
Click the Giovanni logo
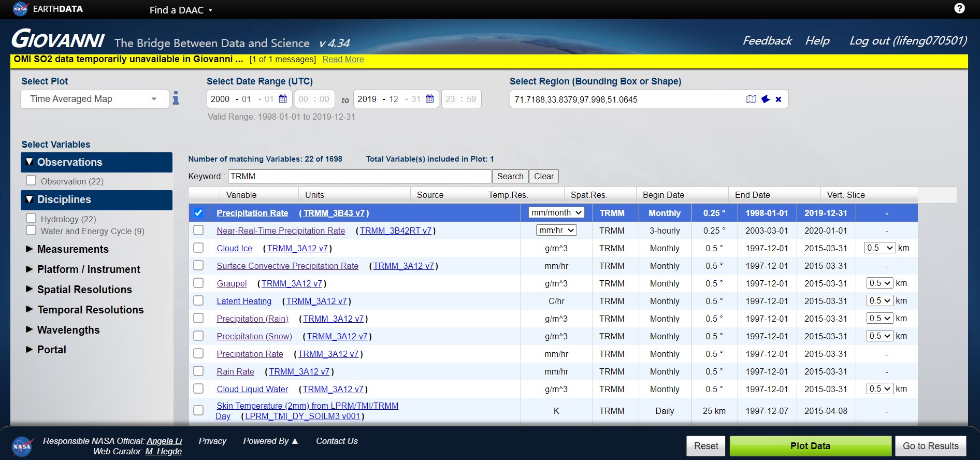[x=58, y=39]
